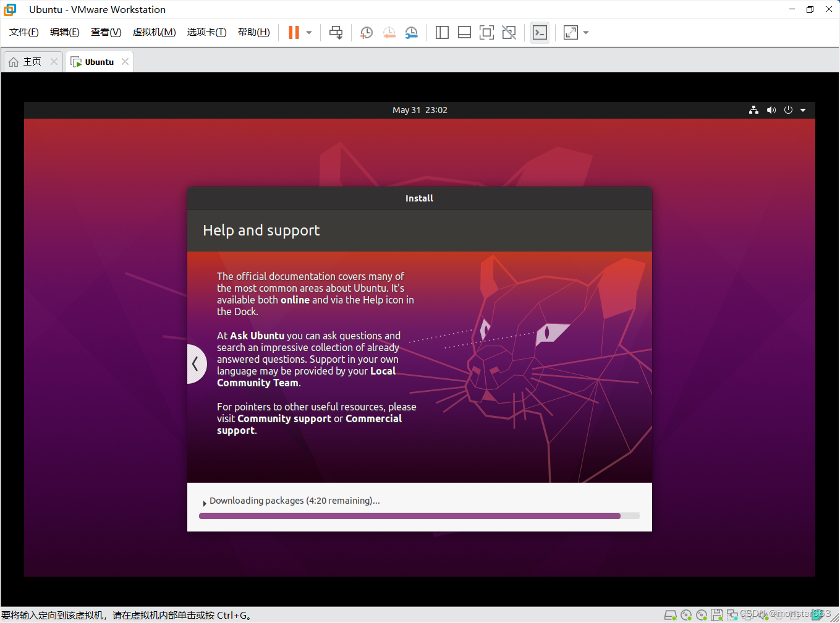
Task: Click the online documentation link
Action: [x=295, y=300]
